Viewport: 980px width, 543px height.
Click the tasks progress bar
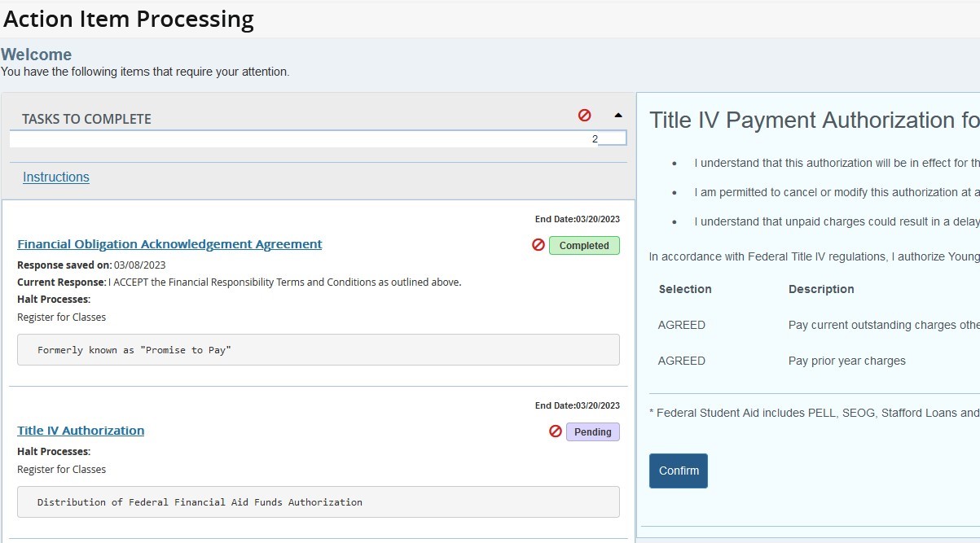click(318, 139)
